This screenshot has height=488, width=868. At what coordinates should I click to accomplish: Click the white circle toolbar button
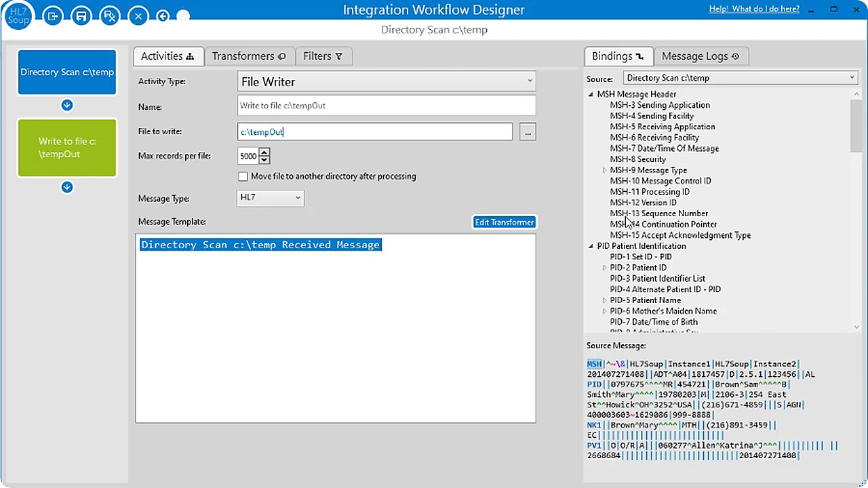coord(183,16)
